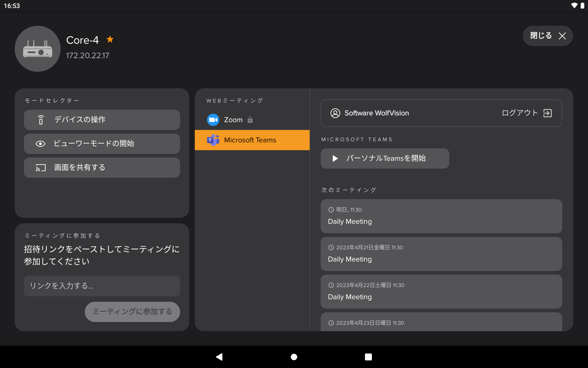Viewport: 588px width, 368px height.
Task: Tap the Android recent apps button
Action: pyautogui.click(x=368, y=357)
